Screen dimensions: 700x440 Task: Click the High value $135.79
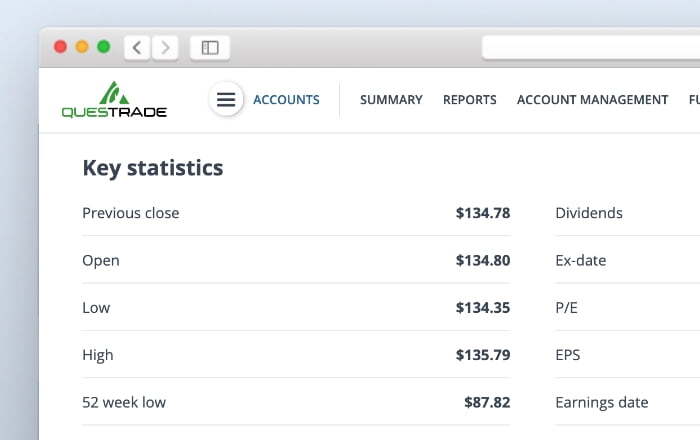click(483, 355)
